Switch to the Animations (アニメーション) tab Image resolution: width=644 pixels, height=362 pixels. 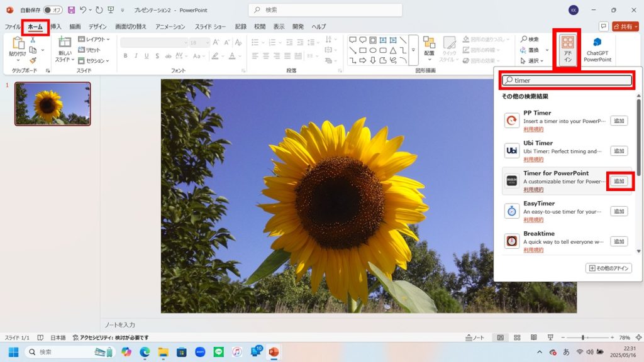coord(170,26)
